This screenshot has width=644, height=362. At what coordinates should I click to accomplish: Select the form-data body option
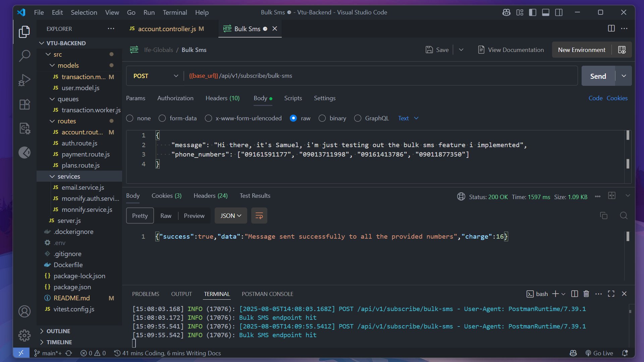(162, 118)
